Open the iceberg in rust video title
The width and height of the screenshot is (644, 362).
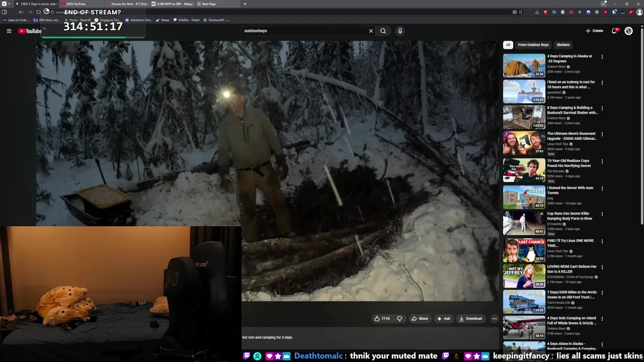(571, 84)
